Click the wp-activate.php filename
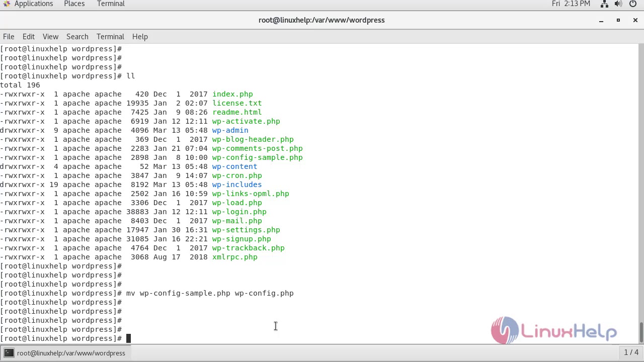The width and height of the screenshot is (644, 362). [246, 121]
